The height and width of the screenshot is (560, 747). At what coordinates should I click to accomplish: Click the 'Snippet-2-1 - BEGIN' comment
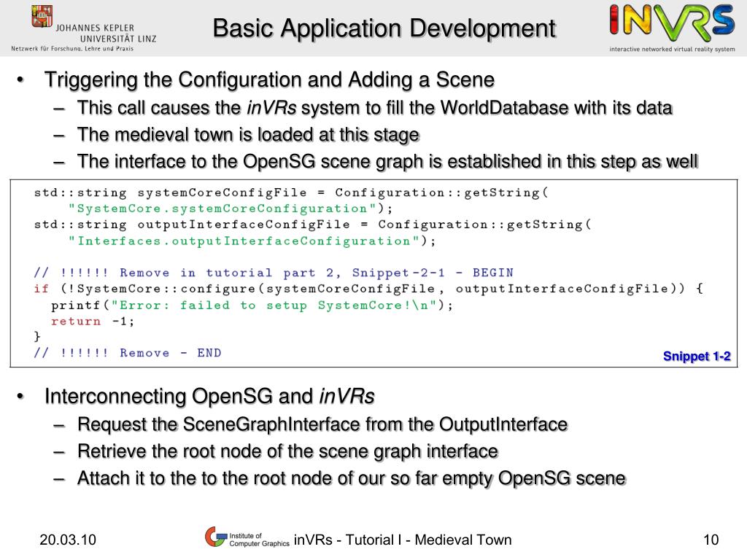pyautogui.click(x=274, y=273)
